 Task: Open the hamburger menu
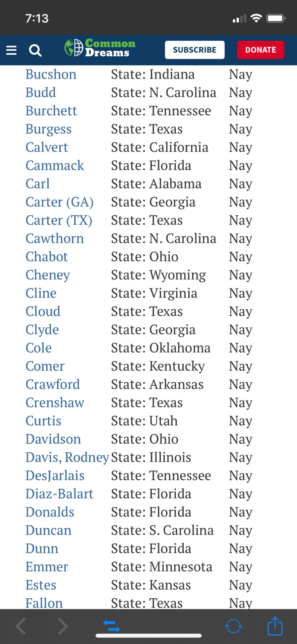(11, 50)
